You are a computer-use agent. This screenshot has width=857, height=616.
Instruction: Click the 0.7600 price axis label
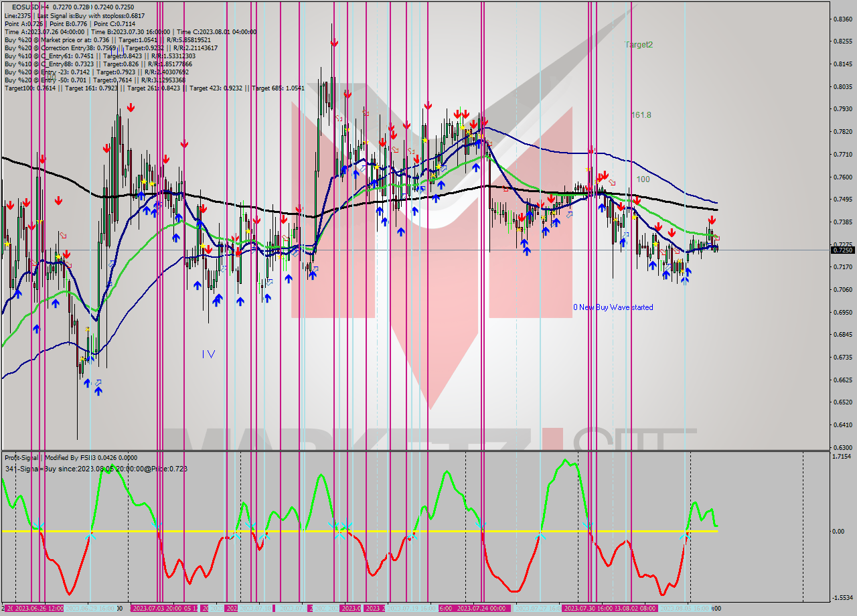pyautogui.click(x=842, y=177)
